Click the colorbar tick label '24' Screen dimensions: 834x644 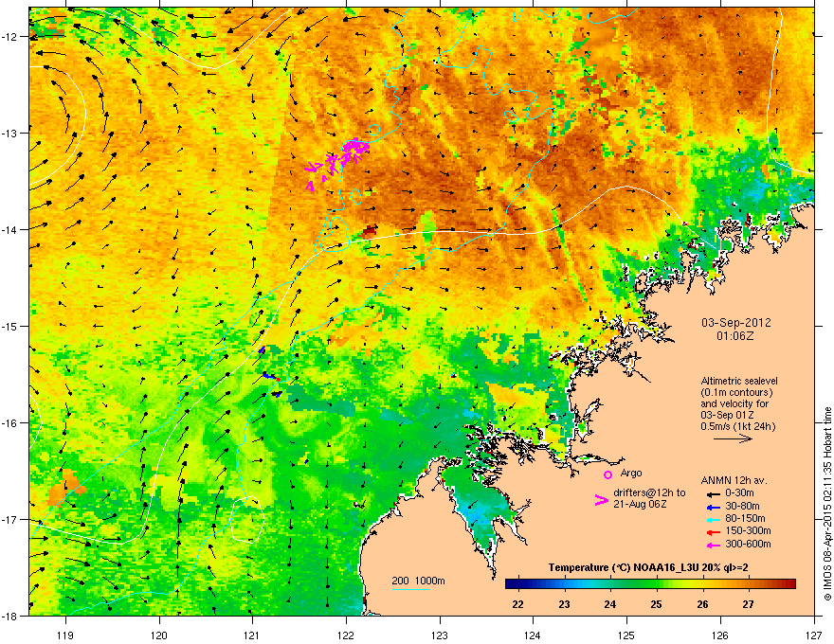click(x=610, y=604)
